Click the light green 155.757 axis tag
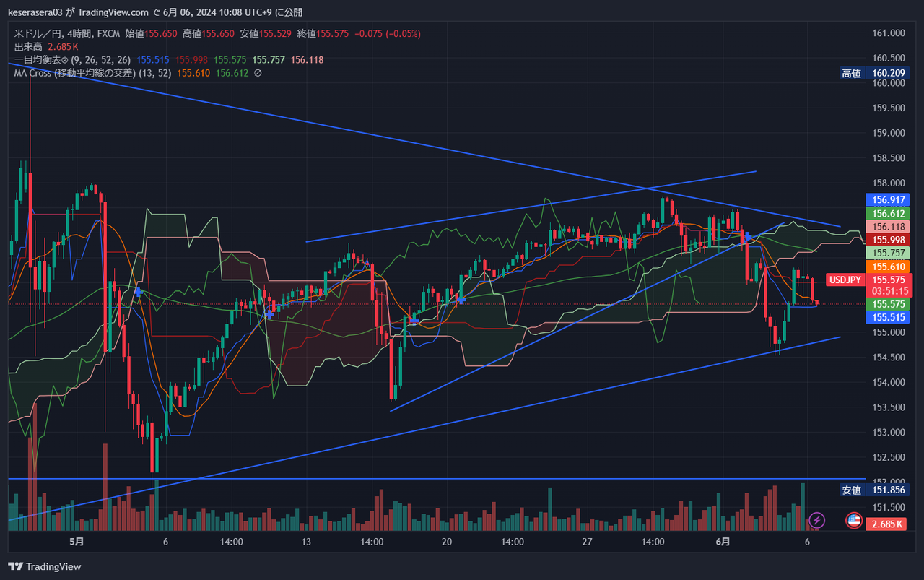The width and height of the screenshot is (924, 580). [x=888, y=253]
